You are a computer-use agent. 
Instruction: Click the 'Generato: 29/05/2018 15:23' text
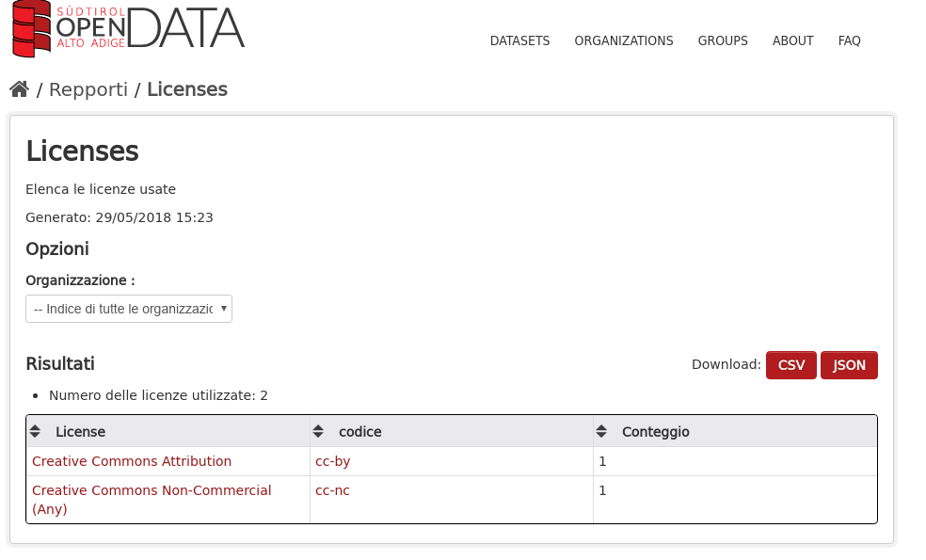[120, 217]
